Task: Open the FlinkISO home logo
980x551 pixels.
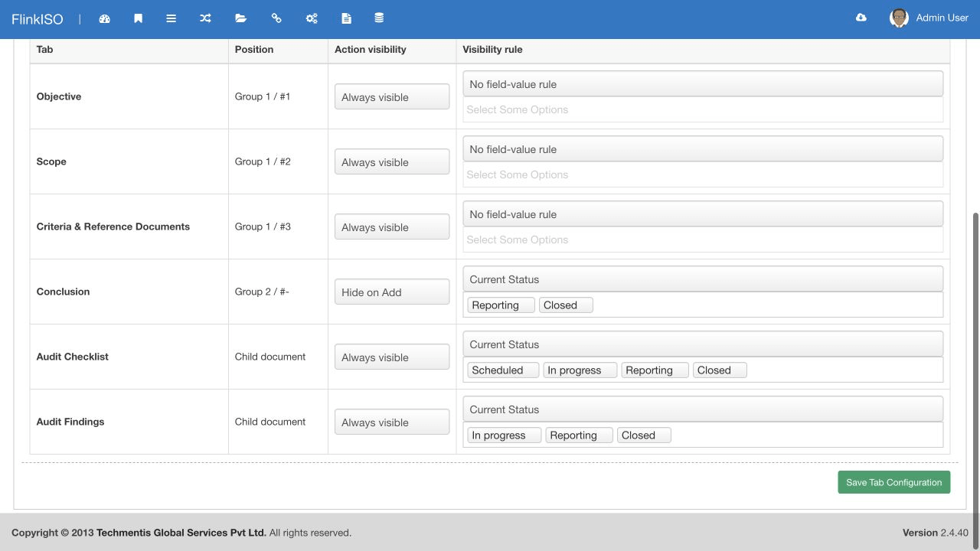Action: [x=37, y=19]
